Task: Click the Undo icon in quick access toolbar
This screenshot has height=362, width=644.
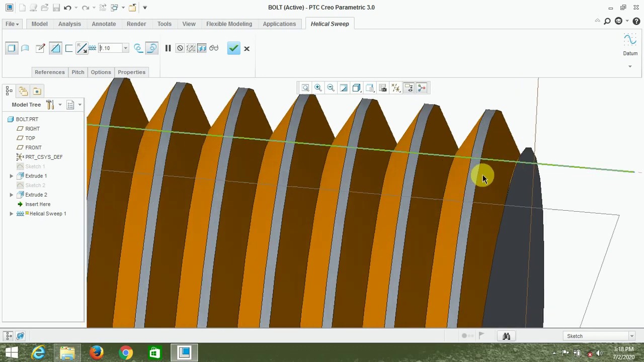Action: coord(67,8)
